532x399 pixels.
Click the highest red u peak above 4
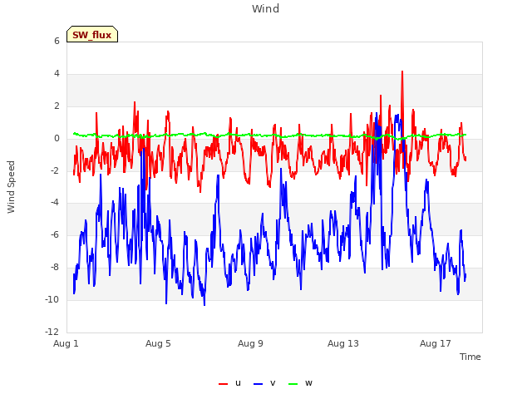tap(402, 72)
